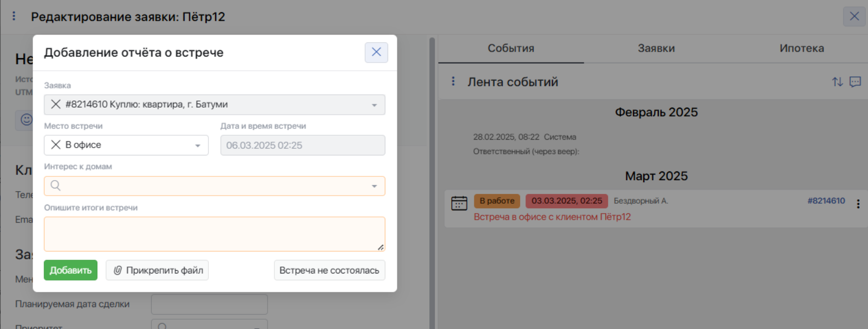Click the 'Встреча не состоялась' button
The height and width of the screenshot is (329, 868).
(x=329, y=270)
